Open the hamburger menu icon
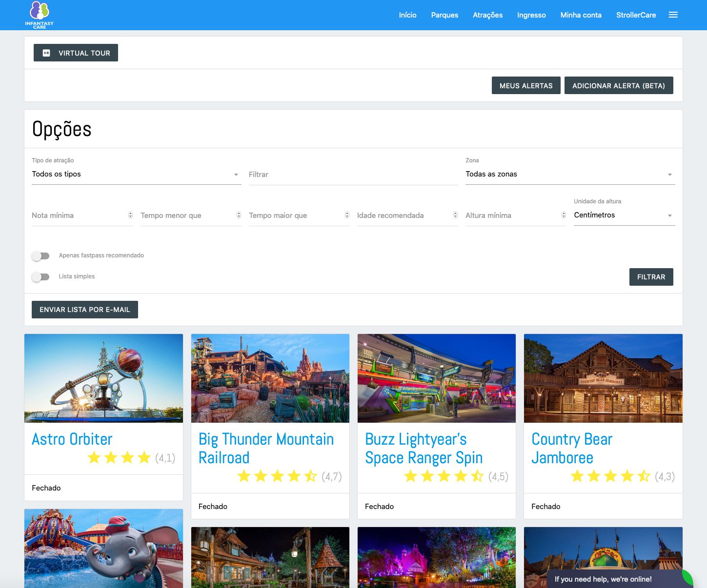The image size is (707, 588). [x=673, y=15]
